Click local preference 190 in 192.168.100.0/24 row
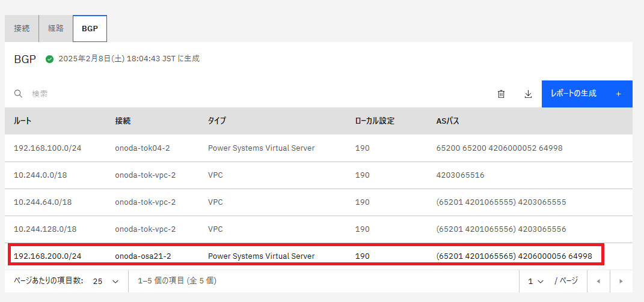The image size is (644, 302). (362, 148)
